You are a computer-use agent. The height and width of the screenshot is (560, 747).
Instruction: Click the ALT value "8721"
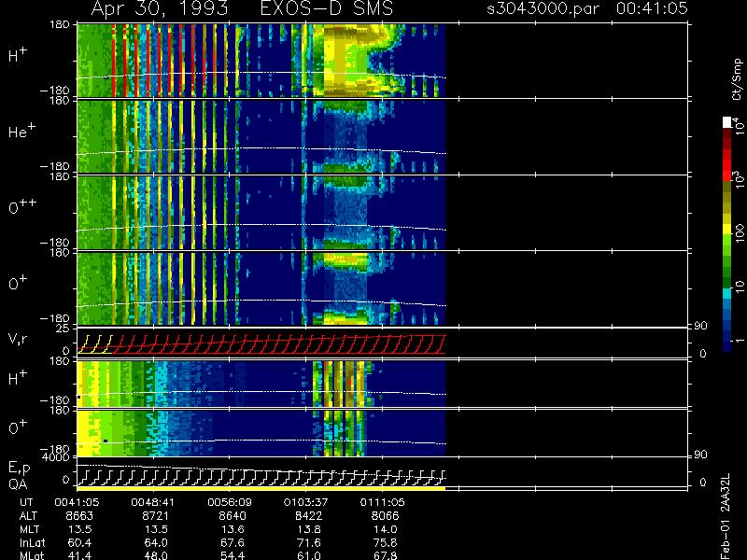coord(156,516)
